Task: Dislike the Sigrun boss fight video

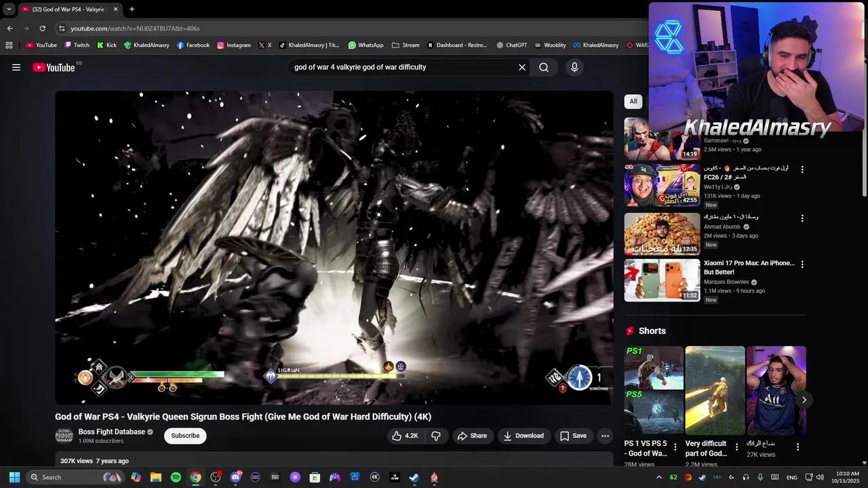Action: coord(436,436)
